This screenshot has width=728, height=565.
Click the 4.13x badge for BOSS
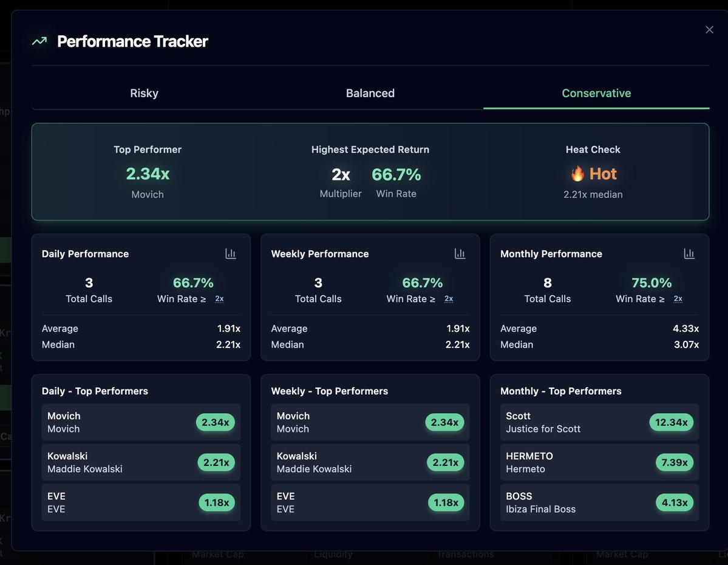point(674,502)
